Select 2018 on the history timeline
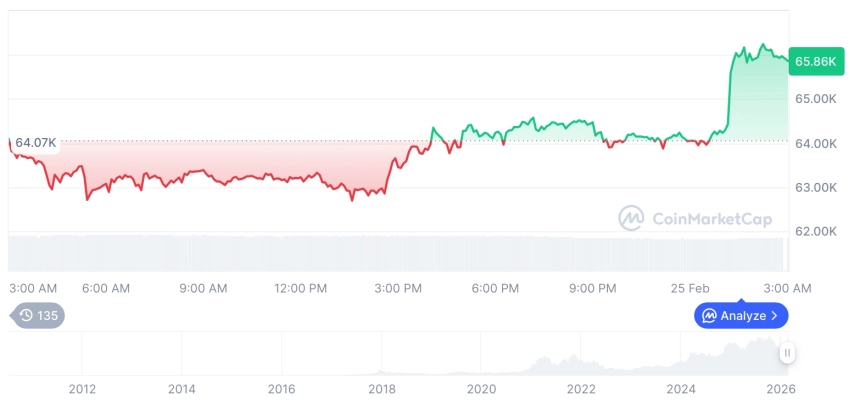This screenshot has height=401, width=860. click(x=381, y=389)
